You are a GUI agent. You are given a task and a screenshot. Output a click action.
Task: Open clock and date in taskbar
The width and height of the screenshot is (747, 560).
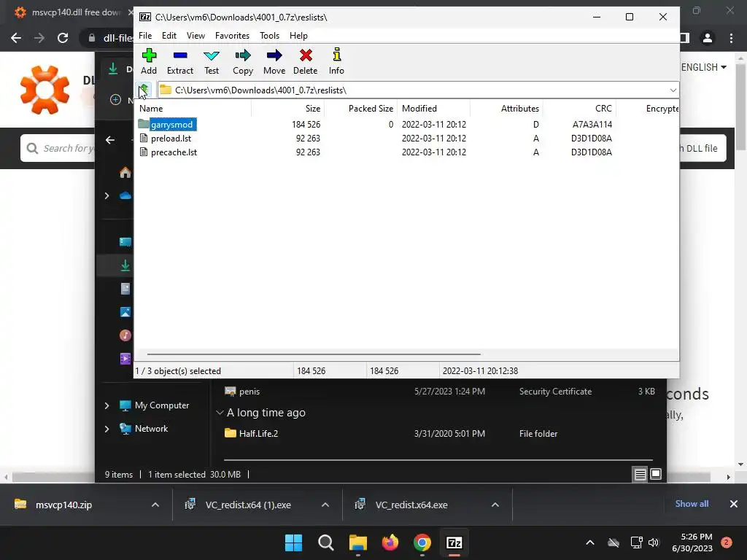[x=692, y=542]
